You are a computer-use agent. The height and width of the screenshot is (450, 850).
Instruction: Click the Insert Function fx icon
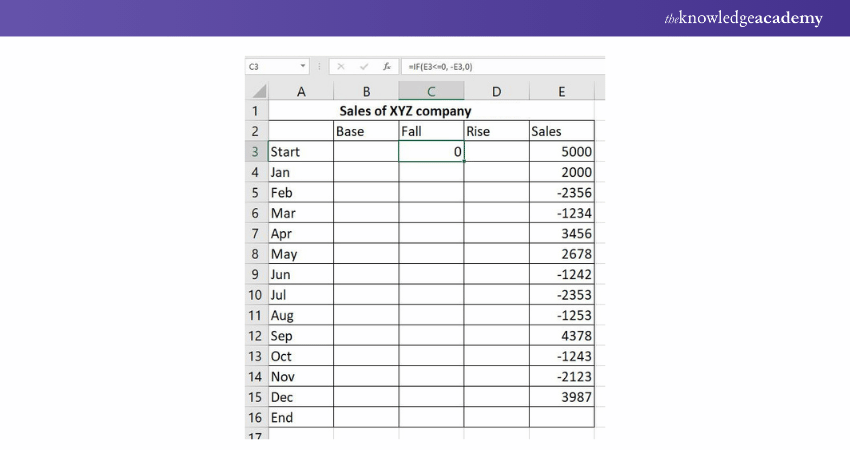point(386,66)
